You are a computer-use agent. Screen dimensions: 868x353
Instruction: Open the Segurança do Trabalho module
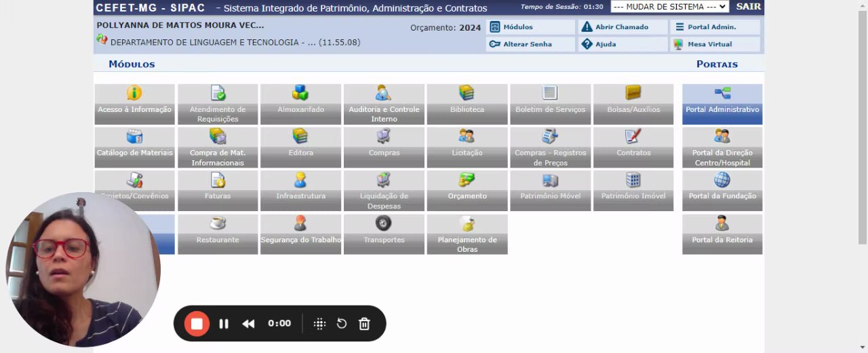pyautogui.click(x=300, y=234)
